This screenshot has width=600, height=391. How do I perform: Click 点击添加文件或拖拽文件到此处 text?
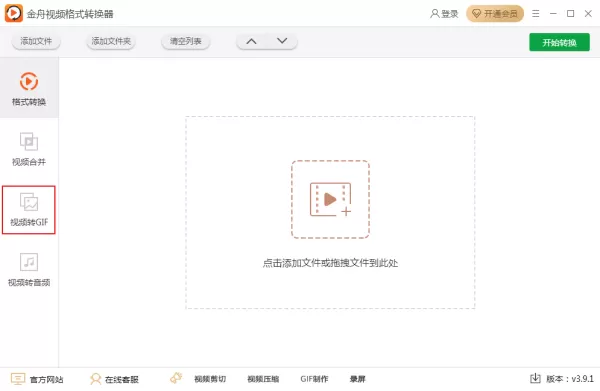coord(330,263)
